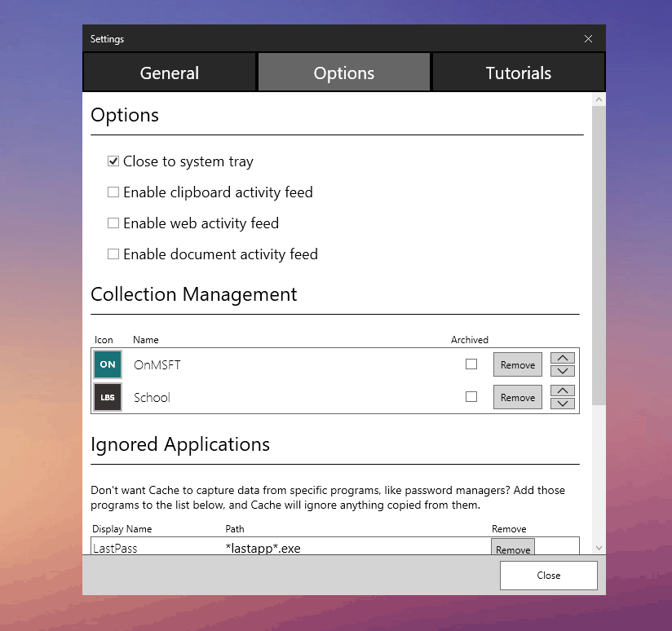Move School collection down with arrow
The width and height of the screenshot is (672, 631).
pos(563,404)
